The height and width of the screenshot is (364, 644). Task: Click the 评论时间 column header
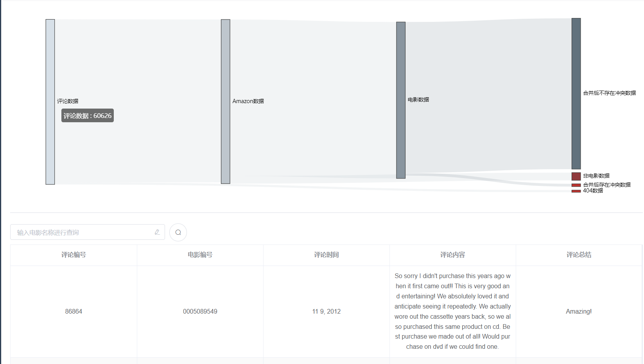pos(326,255)
